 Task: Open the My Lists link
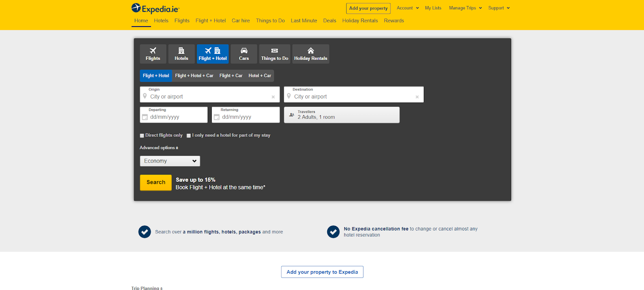point(433,8)
